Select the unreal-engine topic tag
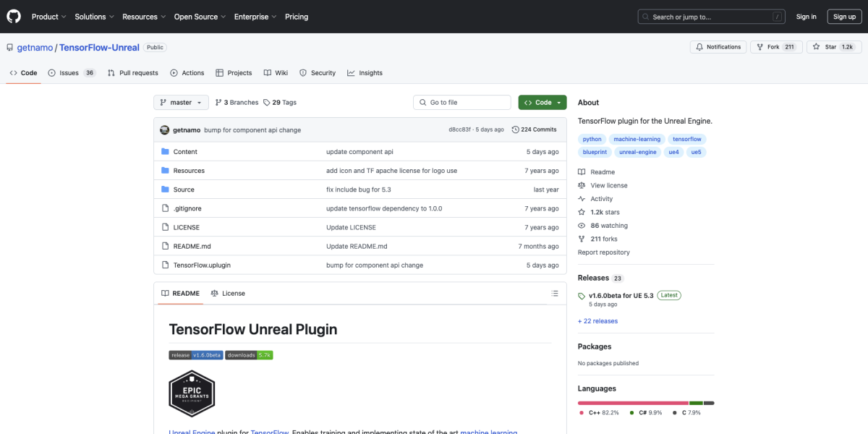 click(x=638, y=153)
